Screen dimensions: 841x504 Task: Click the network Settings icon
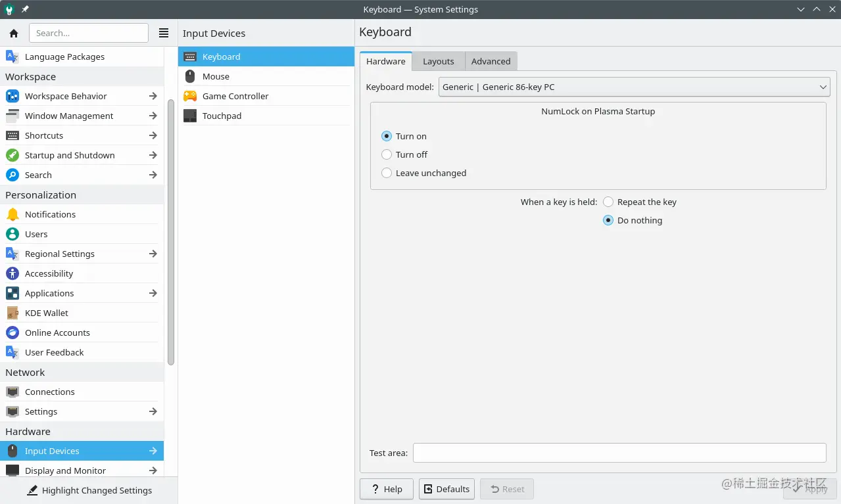tap(12, 411)
